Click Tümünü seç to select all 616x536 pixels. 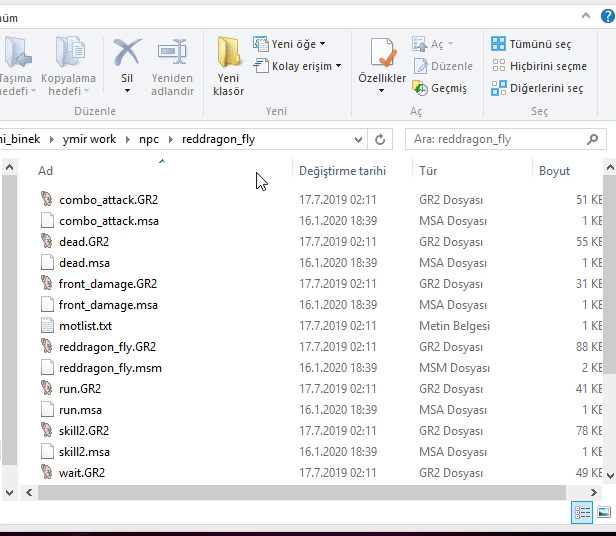(x=531, y=44)
